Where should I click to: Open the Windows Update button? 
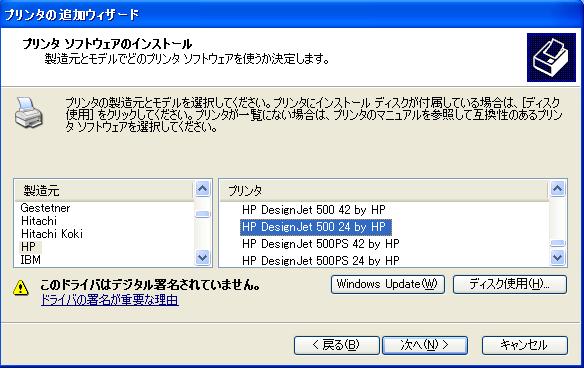[x=388, y=284]
